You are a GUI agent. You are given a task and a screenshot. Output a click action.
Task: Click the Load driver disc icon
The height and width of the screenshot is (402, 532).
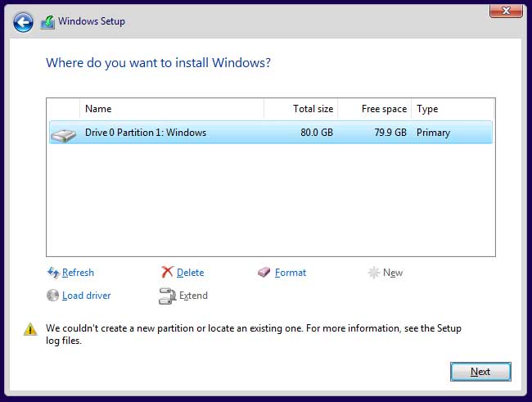(52, 296)
